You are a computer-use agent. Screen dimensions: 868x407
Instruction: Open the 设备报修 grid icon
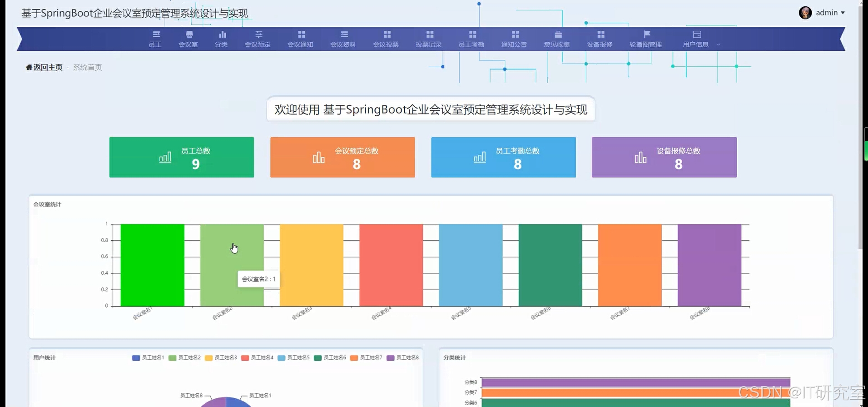[x=601, y=35]
